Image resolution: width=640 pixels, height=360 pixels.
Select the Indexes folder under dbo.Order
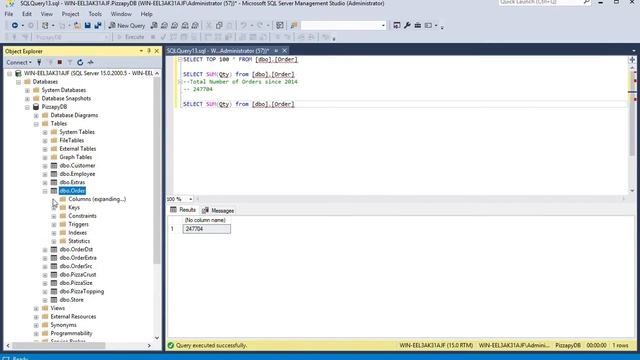coord(77,233)
